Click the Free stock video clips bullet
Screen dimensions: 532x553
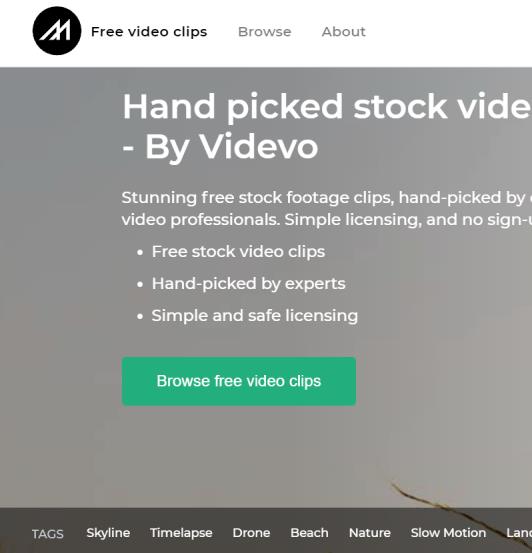238,252
